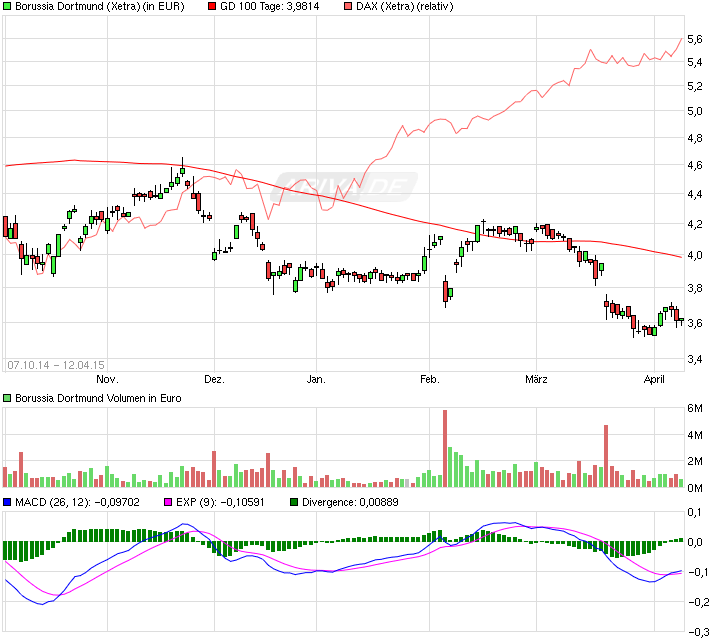Click the 4,2 price axis value
The height and width of the screenshot is (640, 726).
coord(695,224)
